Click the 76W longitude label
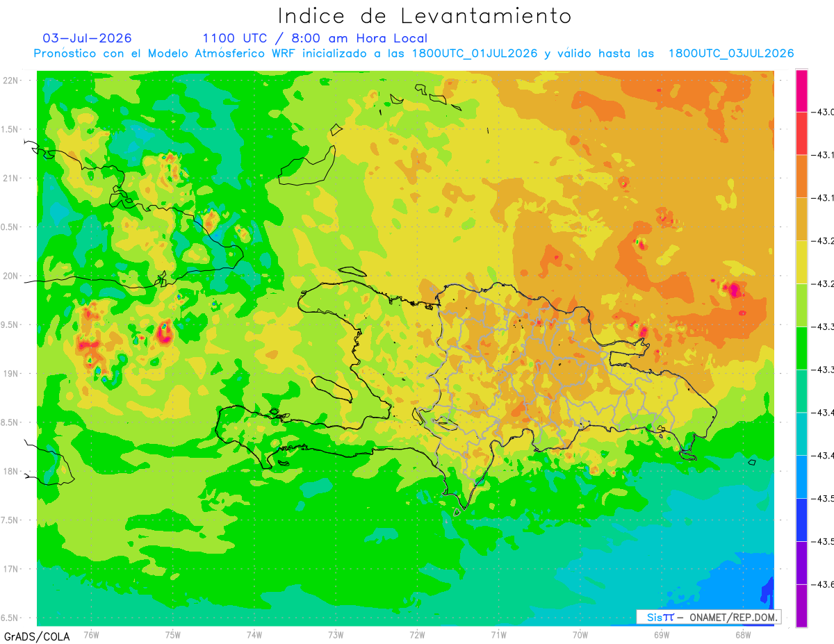 click(91, 634)
